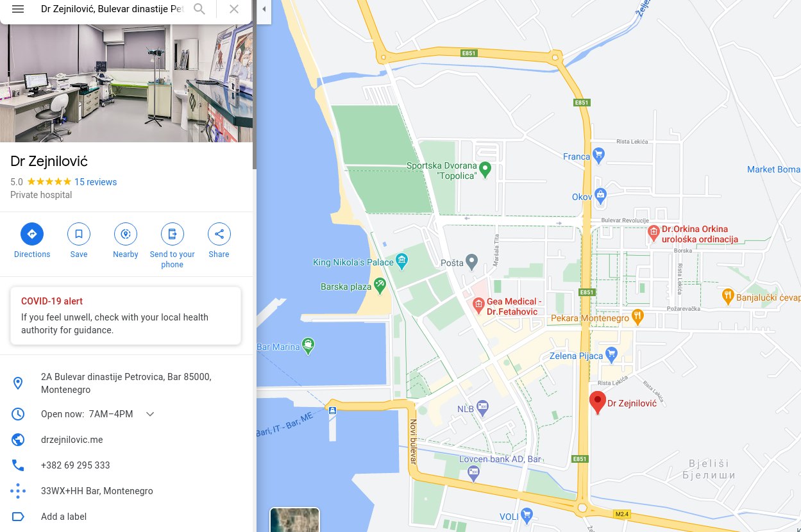Click the red Dr Zejnilović map pin

click(598, 403)
